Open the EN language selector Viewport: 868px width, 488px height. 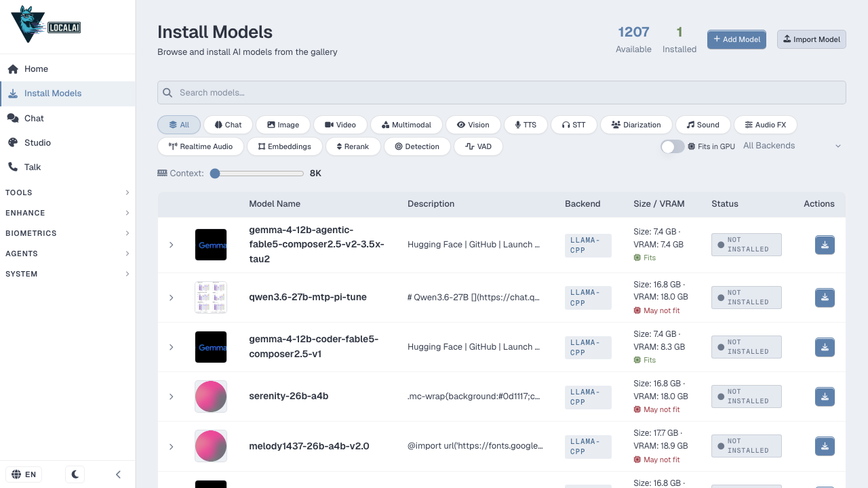coord(24,474)
